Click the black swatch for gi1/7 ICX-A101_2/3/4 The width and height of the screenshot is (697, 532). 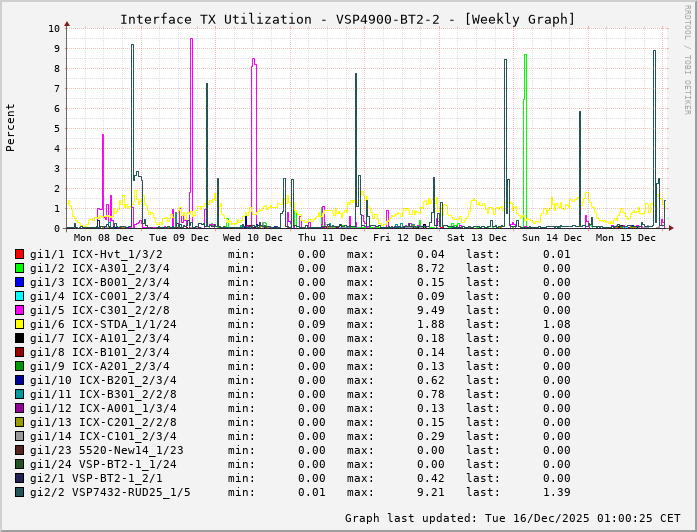(19, 338)
